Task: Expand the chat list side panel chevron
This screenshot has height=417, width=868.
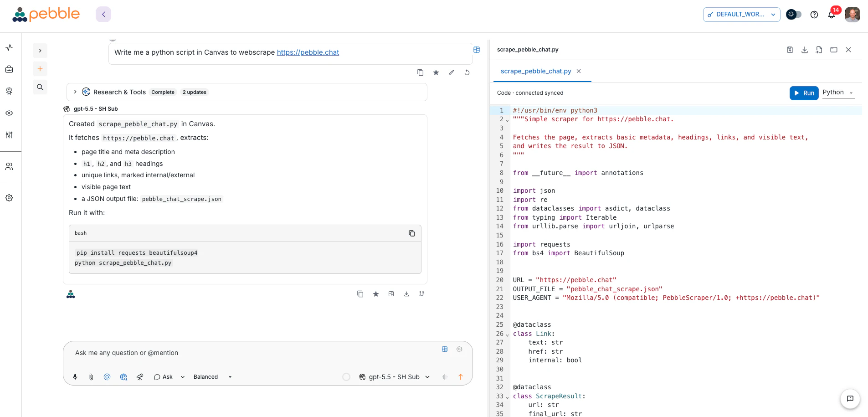Action: coord(40,51)
